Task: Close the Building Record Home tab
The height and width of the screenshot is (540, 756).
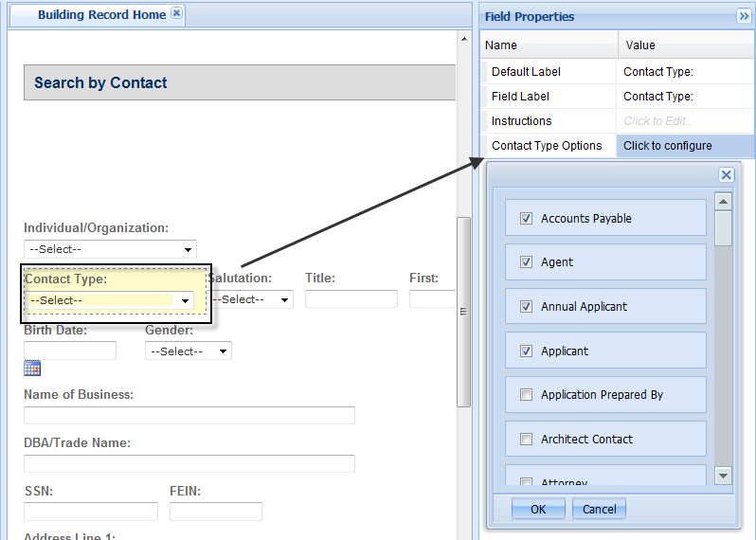Action: pyautogui.click(x=176, y=14)
